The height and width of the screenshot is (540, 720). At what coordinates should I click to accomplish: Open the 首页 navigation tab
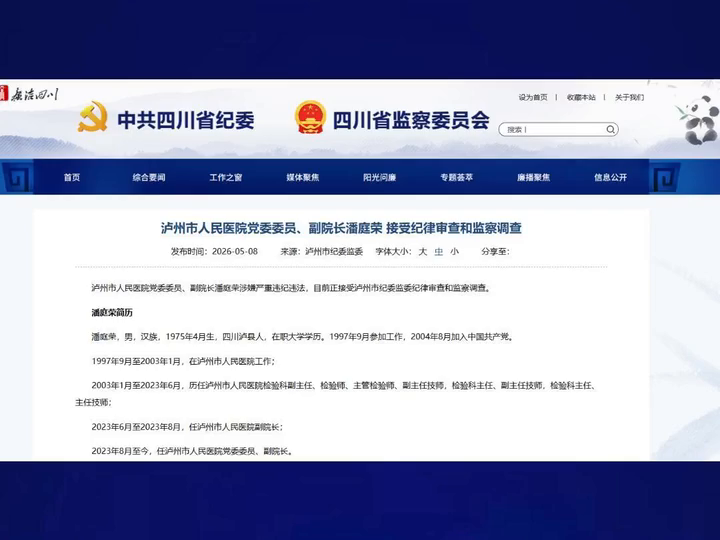[x=72, y=177]
